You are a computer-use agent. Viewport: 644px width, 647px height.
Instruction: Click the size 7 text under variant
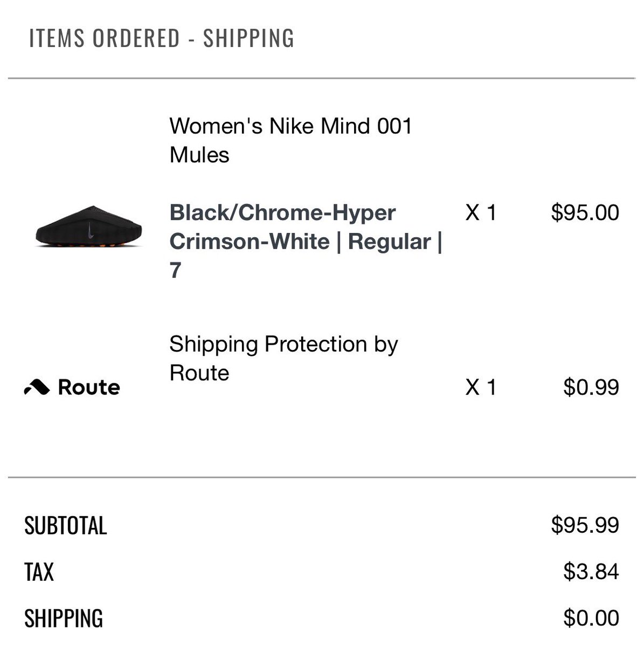[x=175, y=270]
